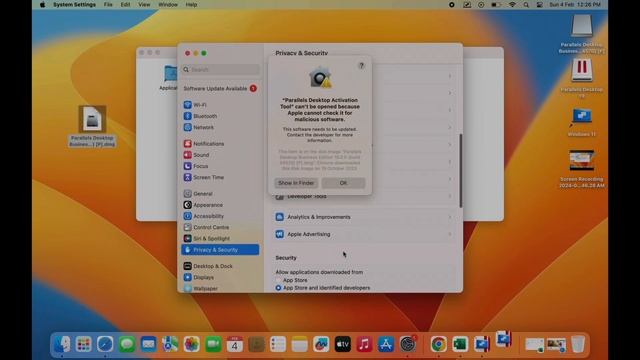Screen dimensions: 640x360
Task: Open Desktop & Dock in the sidebar
Action: [x=208, y=266]
